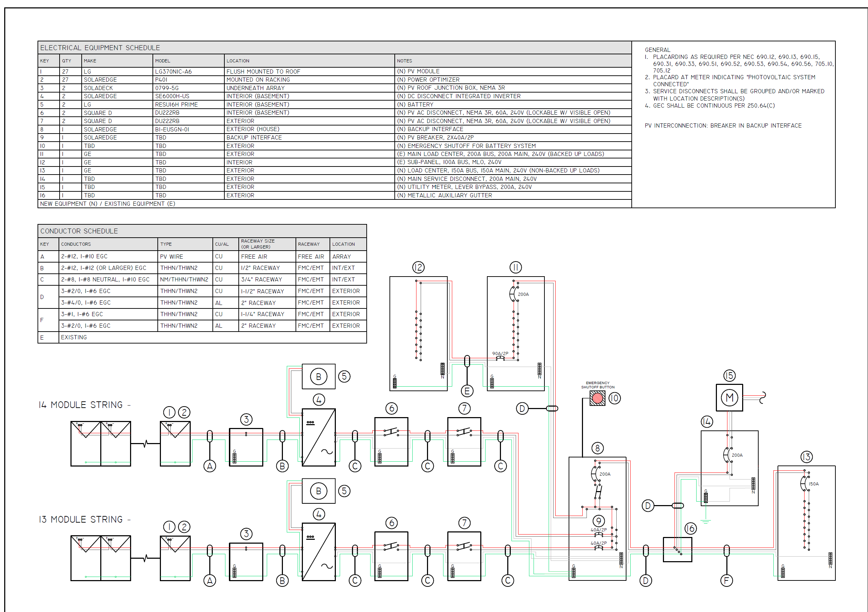
Task: Select 'PV INTERCONNECTION: BREAKER IN BACKUP INTERFACE' note
Action: point(723,125)
